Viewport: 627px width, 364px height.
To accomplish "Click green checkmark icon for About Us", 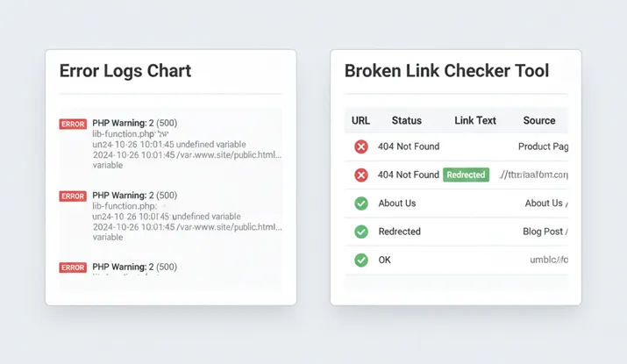I will tap(360, 203).
